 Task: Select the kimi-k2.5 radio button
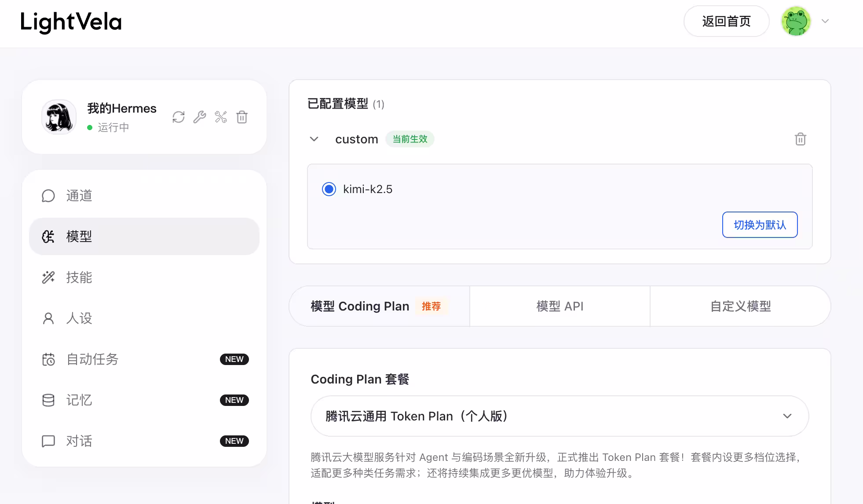(x=329, y=189)
